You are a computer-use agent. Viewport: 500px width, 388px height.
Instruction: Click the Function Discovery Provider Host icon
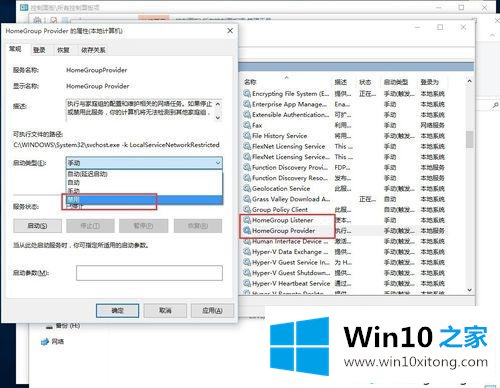[247, 167]
